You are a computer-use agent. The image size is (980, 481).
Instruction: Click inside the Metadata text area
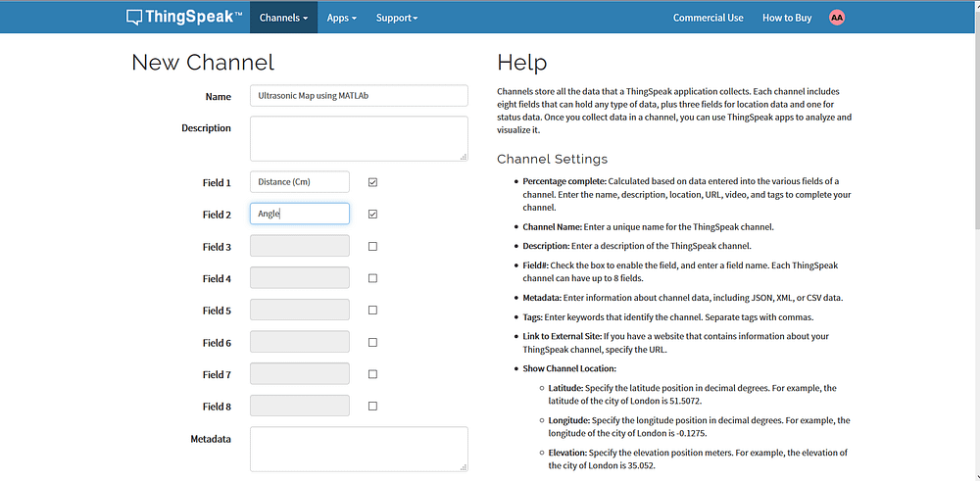tap(359, 449)
